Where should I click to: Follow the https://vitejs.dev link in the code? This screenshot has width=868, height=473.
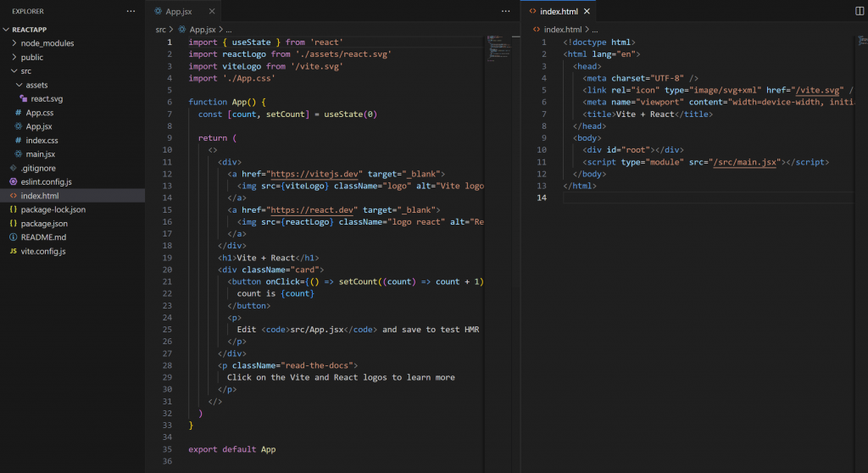(x=314, y=174)
